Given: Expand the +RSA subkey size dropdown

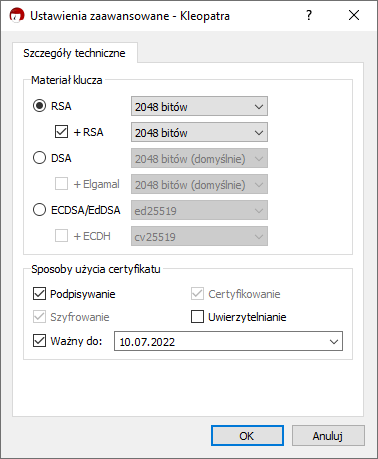Looking at the screenshot, I should click(199, 132).
